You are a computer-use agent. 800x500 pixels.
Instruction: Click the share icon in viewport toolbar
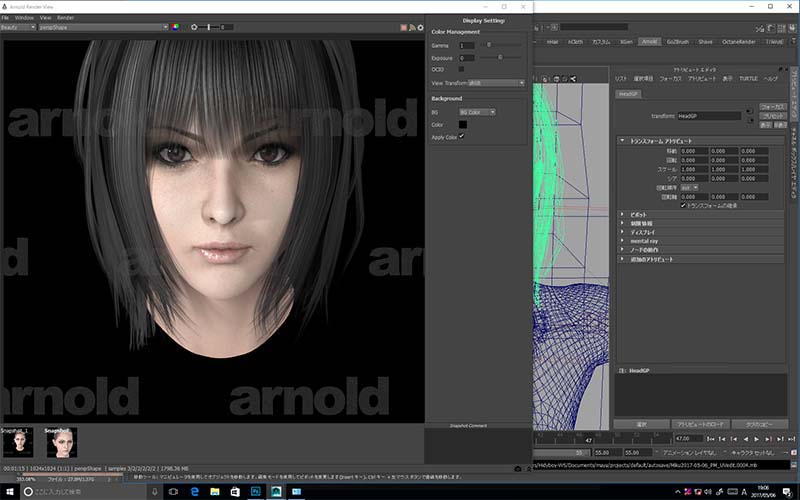pos(573,79)
